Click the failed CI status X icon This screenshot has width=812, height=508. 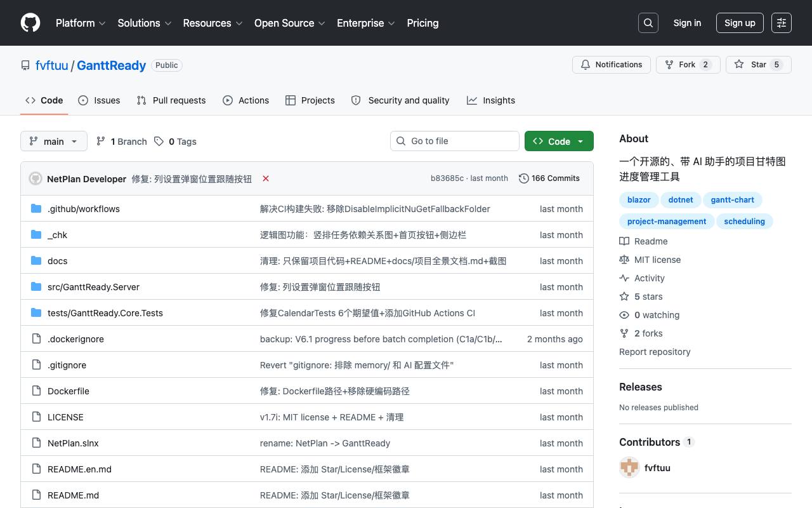pyautogui.click(x=266, y=178)
